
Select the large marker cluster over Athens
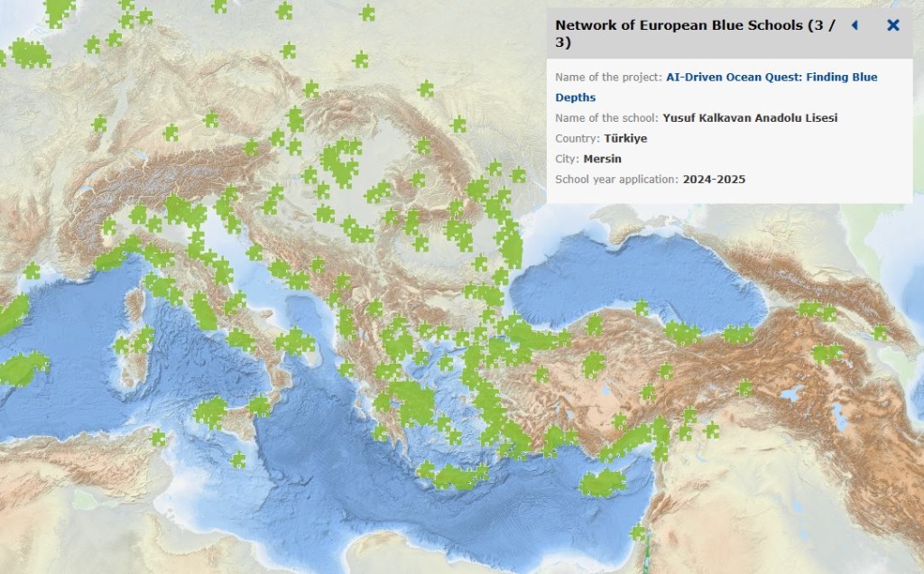(412, 403)
